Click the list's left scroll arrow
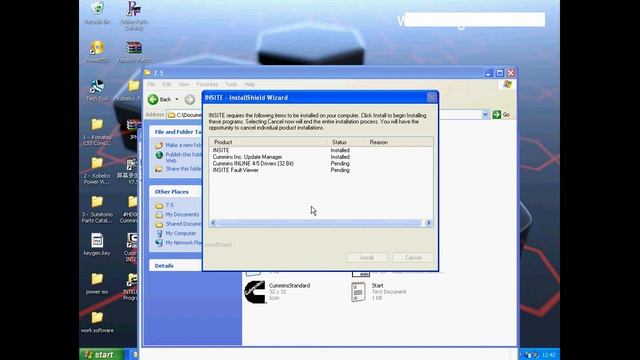Image resolution: width=640 pixels, height=360 pixels. pyautogui.click(x=213, y=223)
